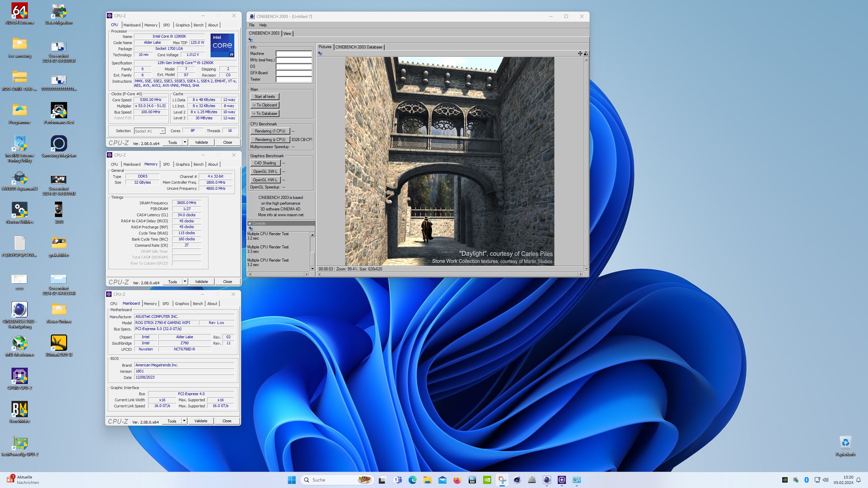Click the picture view horizontal scrollbar
Viewport: 868px width, 488px height.
click(450, 274)
